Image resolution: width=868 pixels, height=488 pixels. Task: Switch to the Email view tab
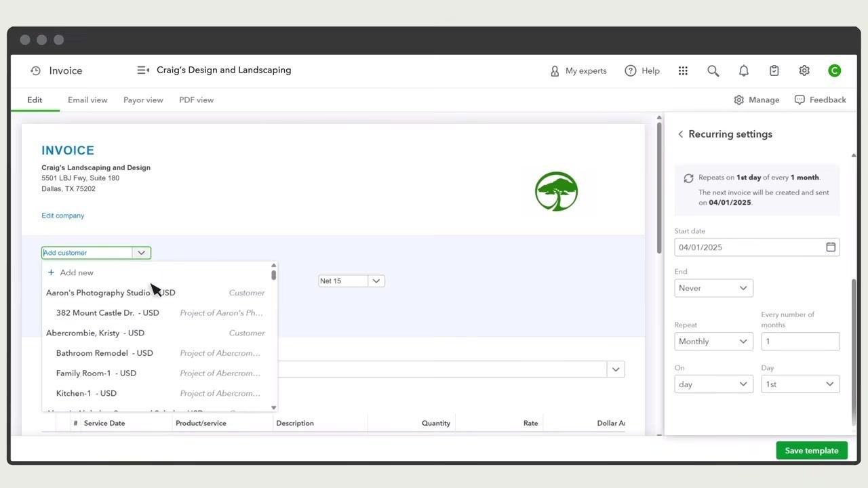pos(87,100)
